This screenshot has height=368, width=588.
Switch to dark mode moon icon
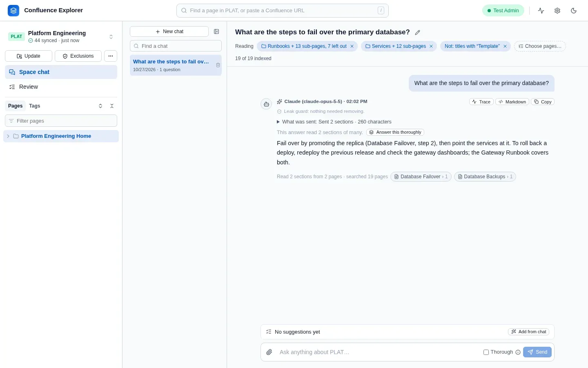[x=574, y=11]
